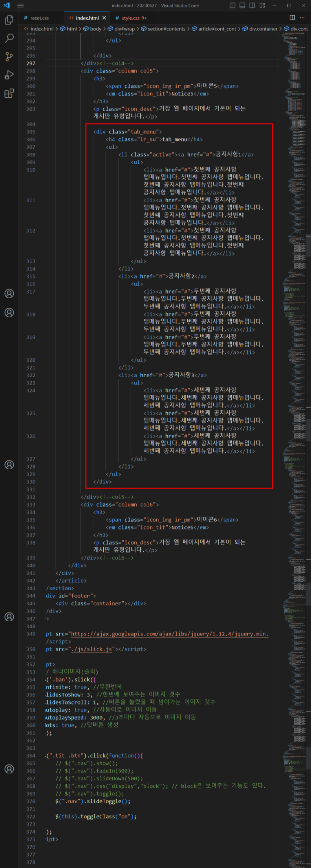Click the slidesToShow: 3 code line
311x868 pixels.
point(113,695)
